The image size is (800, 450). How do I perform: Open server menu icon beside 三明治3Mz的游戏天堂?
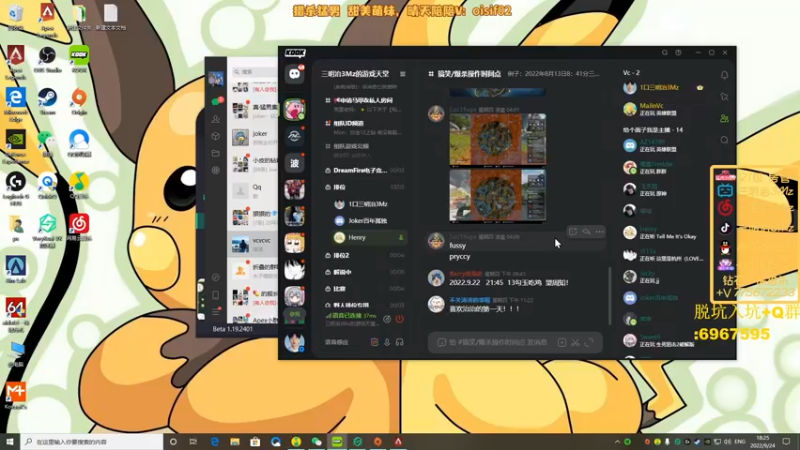click(403, 74)
